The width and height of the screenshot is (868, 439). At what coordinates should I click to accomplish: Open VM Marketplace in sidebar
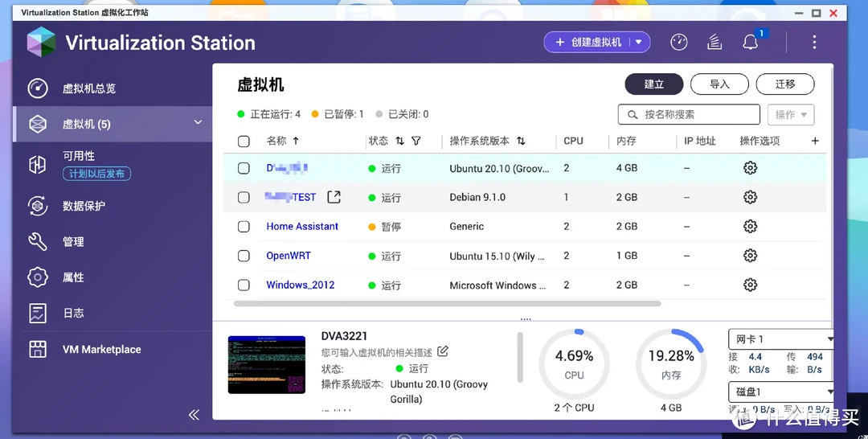pyautogui.click(x=113, y=349)
